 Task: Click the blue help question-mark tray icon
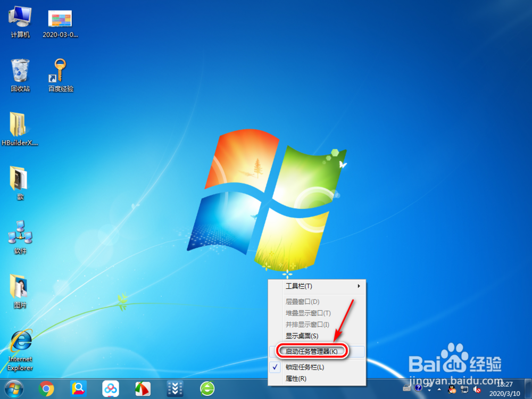click(418, 387)
